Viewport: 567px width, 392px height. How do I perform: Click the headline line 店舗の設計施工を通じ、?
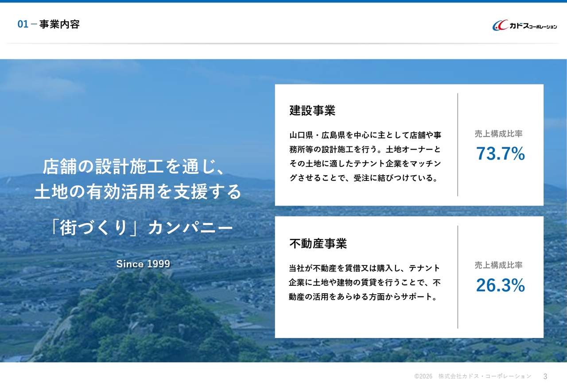135,167
